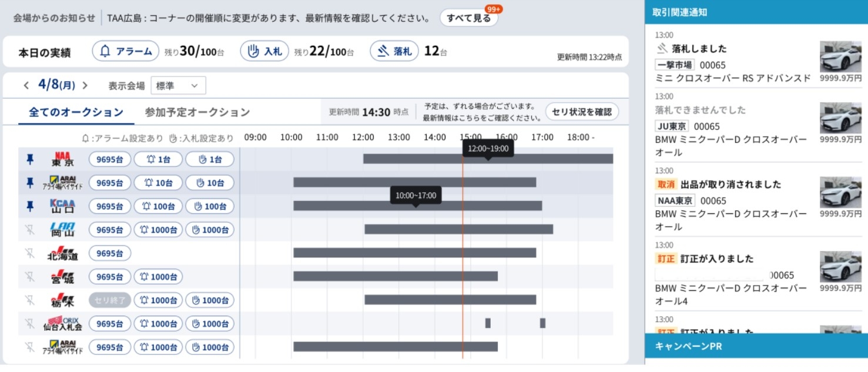
Task: Click the LAA Okayama venue logo
Action: click(x=63, y=230)
